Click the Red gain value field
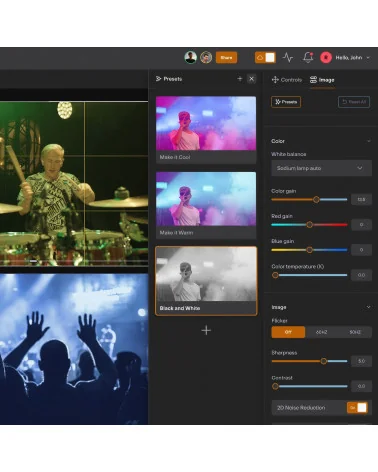The image size is (378, 472). click(361, 224)
